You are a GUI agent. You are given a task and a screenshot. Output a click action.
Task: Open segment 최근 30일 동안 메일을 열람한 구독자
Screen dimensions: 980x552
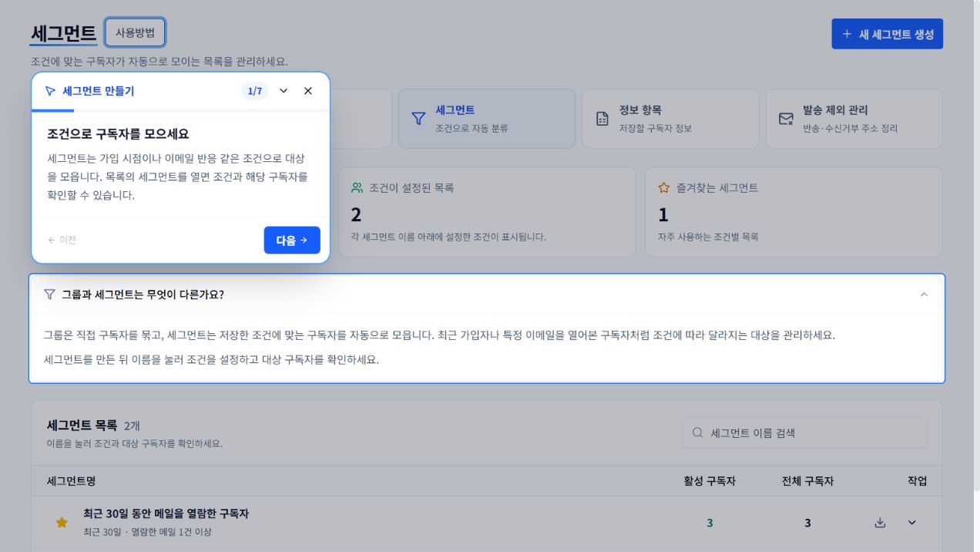[x=166, y=513]
